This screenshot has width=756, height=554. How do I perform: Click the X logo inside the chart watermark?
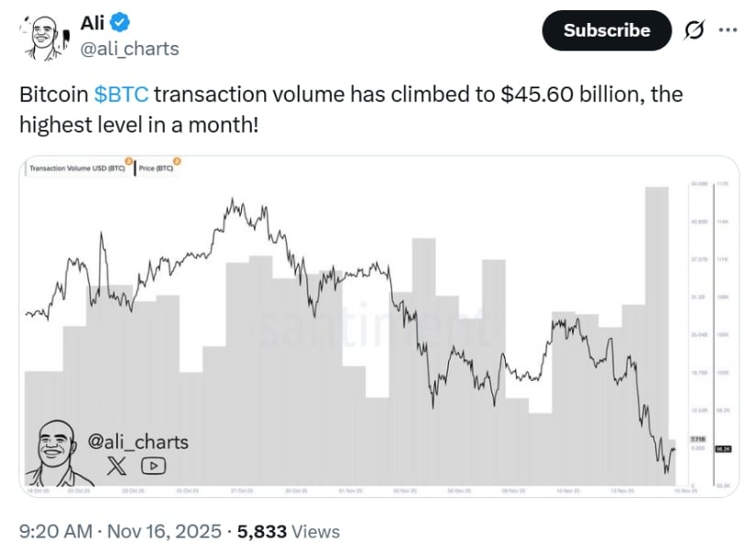coord(116,464)
